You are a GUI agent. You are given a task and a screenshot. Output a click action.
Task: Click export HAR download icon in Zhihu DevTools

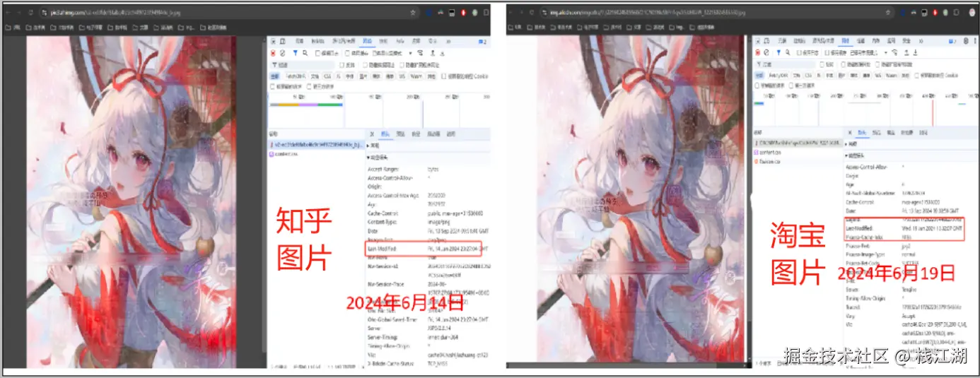point(443,53)
